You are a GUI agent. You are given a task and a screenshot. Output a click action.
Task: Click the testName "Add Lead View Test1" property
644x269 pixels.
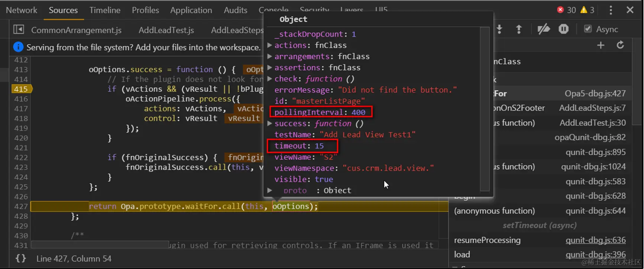(x=345, y=135)
